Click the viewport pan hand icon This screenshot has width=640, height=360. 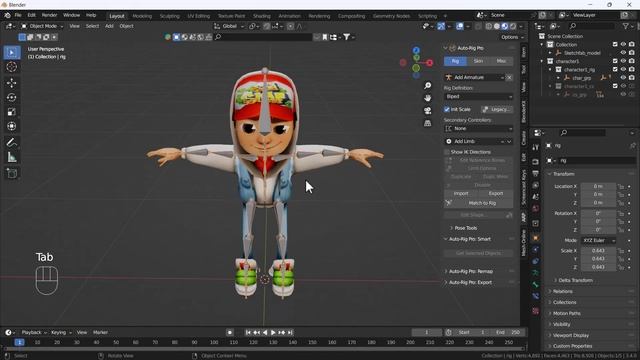[x=427, y=98]
